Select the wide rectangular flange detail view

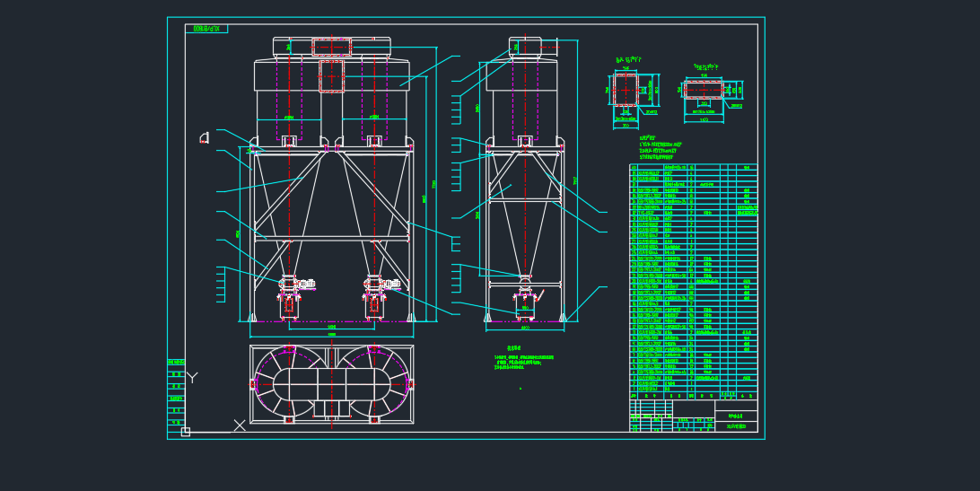[x=712, y=92]
